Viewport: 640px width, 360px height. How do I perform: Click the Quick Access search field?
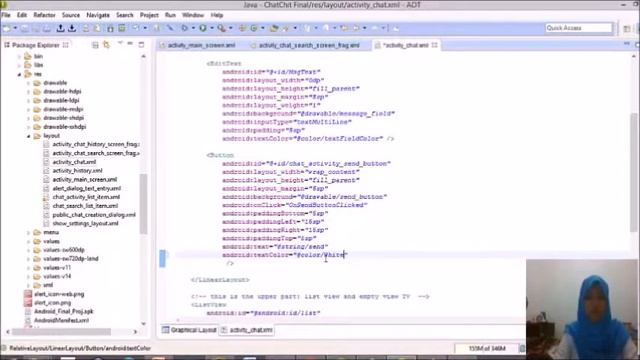[579, 28]
